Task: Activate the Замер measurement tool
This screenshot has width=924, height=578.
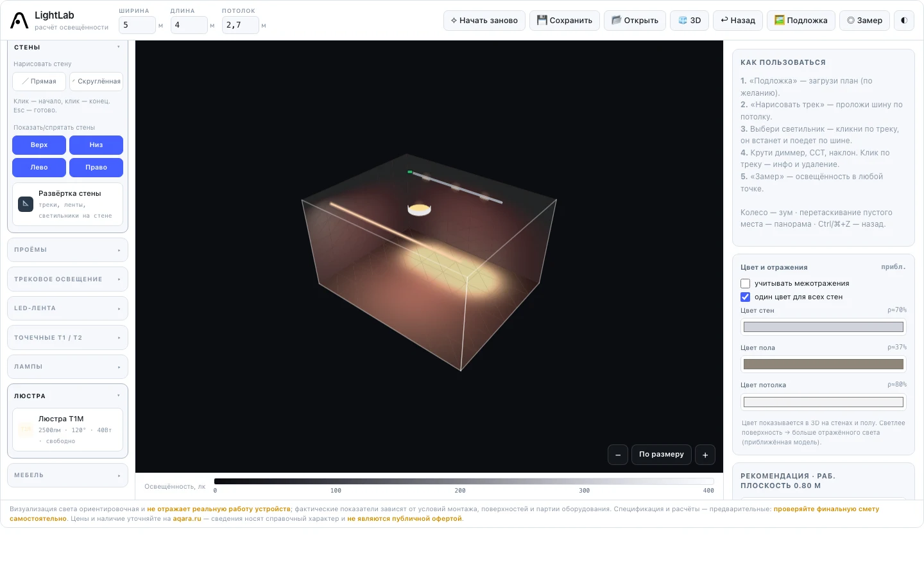Action: coord(865,21)
